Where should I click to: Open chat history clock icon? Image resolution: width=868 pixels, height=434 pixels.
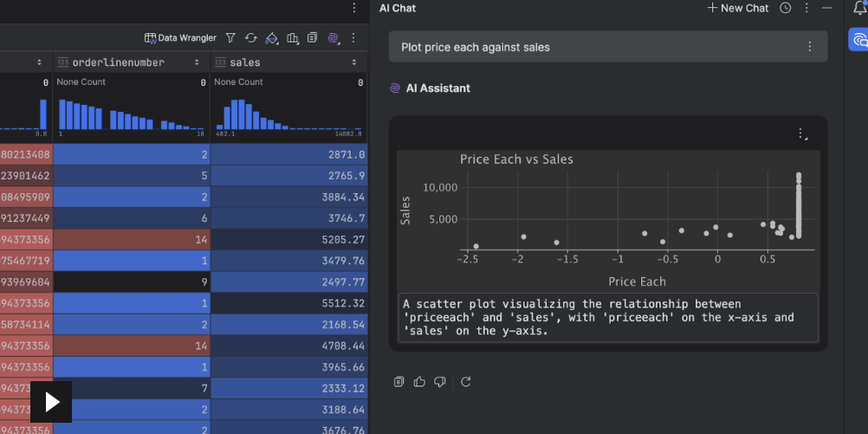[x=785, y=8]
